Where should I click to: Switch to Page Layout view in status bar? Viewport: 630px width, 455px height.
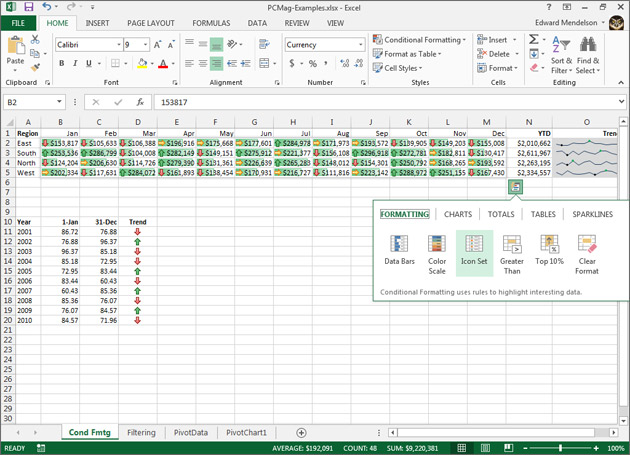485,448
